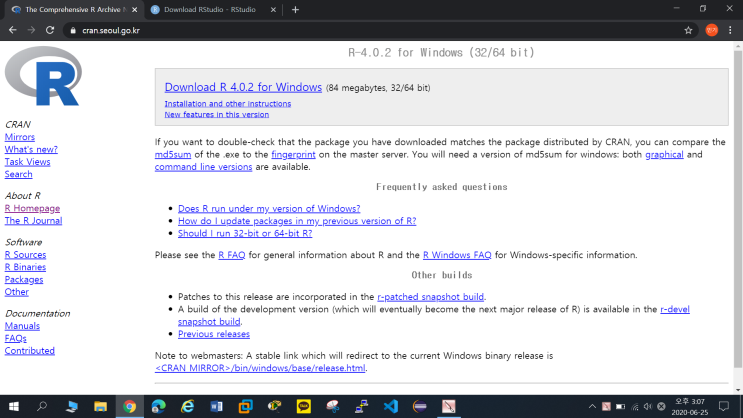Open Chrome's three-dot menu
This screenshot has height=418, width=743.
730,30
